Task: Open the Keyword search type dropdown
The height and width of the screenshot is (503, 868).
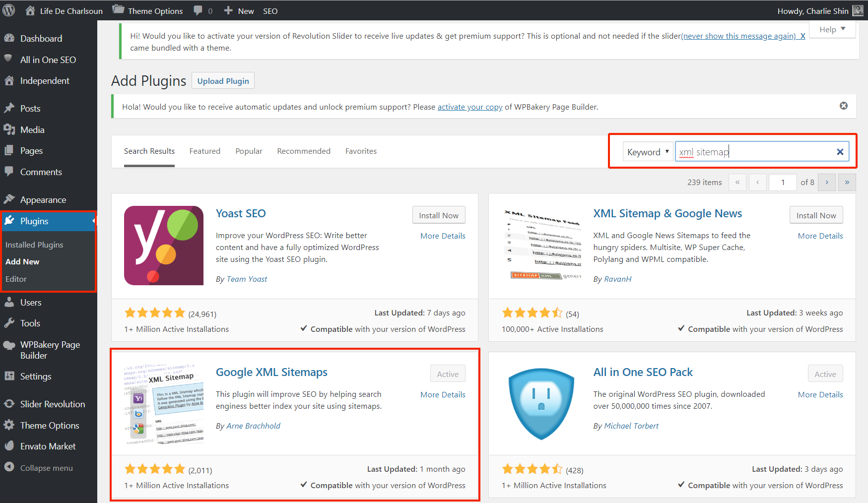Action: (x=648, y=152)
